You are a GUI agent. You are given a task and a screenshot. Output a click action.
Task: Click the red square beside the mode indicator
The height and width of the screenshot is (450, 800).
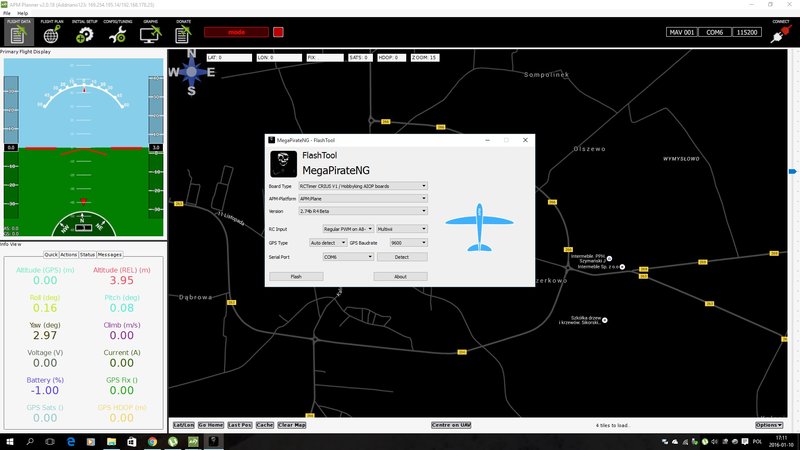coord(278,32)
